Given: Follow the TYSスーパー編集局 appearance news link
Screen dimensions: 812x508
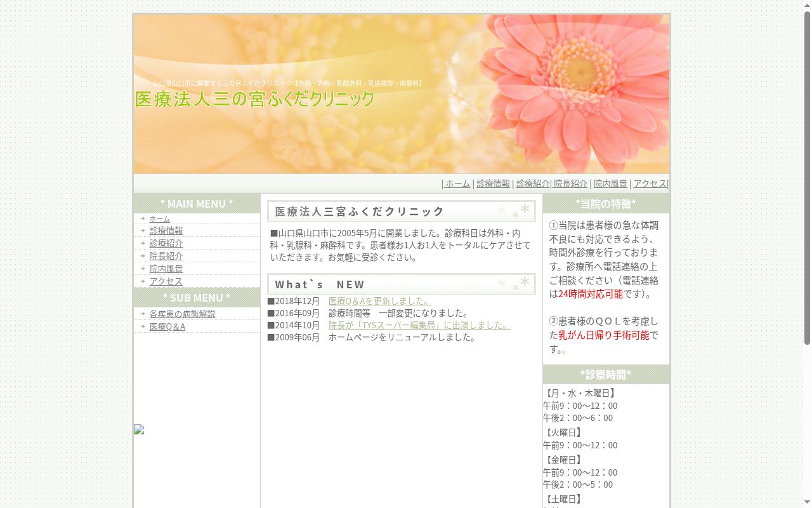Looking at the screenshot, I should click(x=419, y=325).
